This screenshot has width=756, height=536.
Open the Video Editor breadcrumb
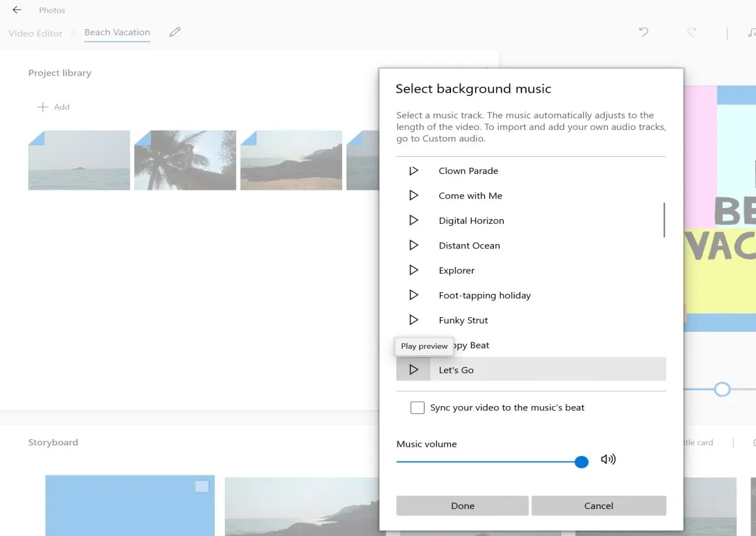pos(35,33)
